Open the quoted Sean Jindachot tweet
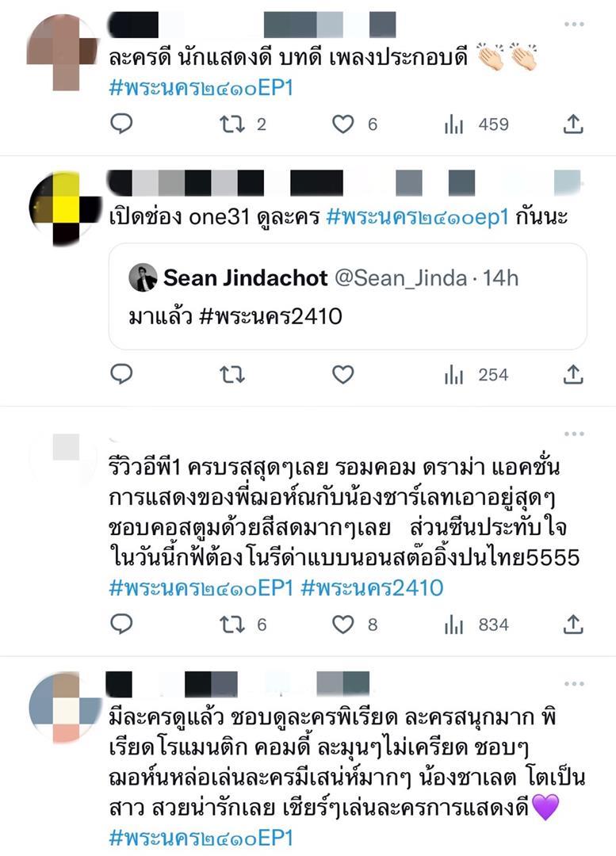This screenshot has width=616, height=856. coord(348,296)
